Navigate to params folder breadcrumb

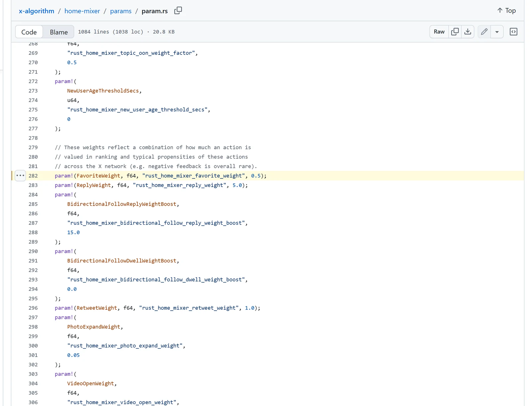(121, 11)
